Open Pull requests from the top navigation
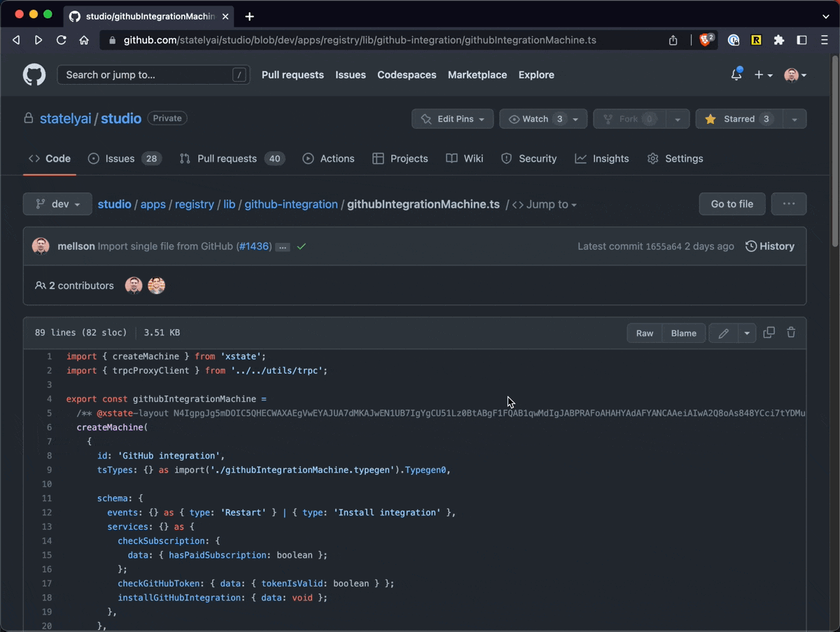 [x=293, y=74]
